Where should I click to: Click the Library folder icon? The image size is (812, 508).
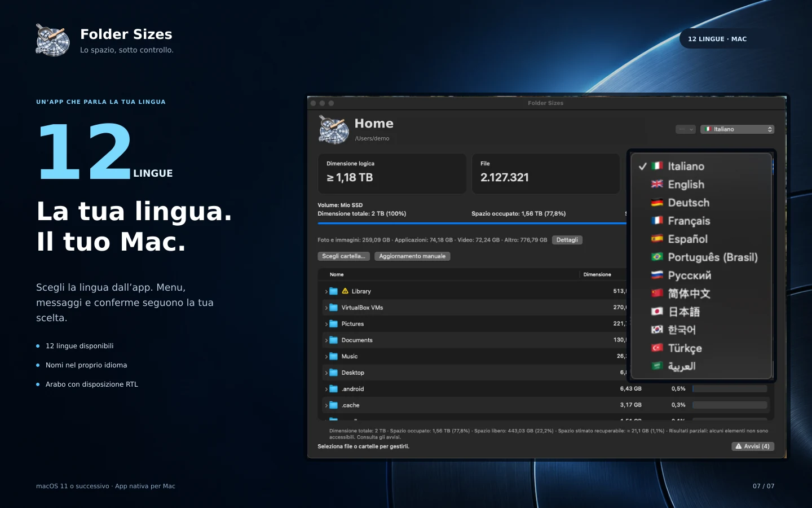333,291
